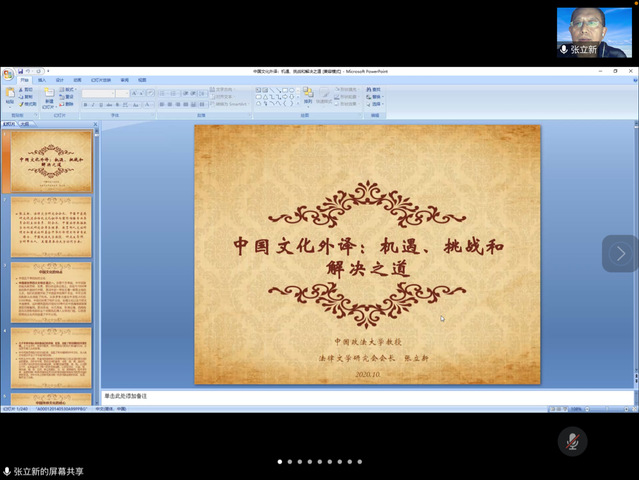Close the slides thumbnail pane
This screenshot has width=639, height=480.
(x=93, y=124)
